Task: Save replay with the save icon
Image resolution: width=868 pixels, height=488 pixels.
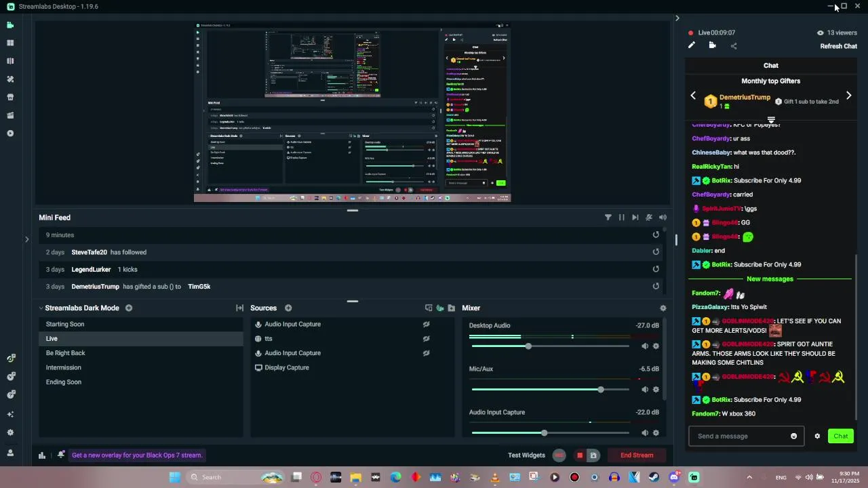Action: click(593, 455)
